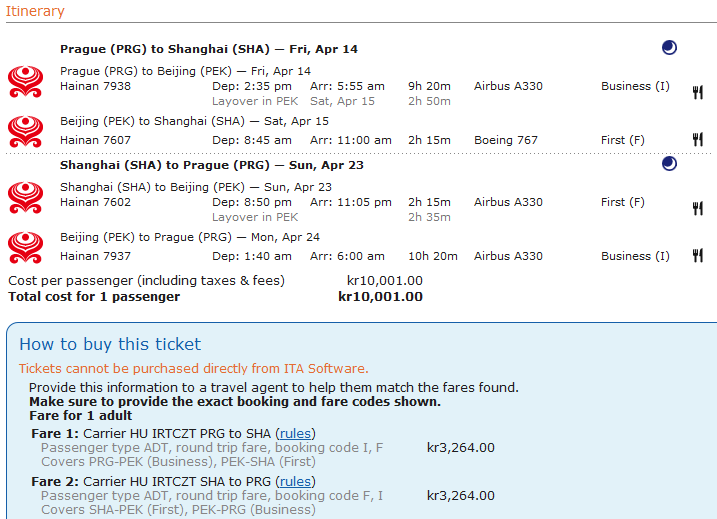Click the How to buy this ticket heading

coord(110,345)
